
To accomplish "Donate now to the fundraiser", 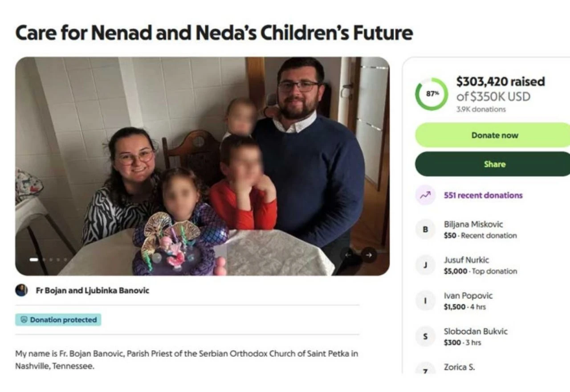I will tap(493, 135).
